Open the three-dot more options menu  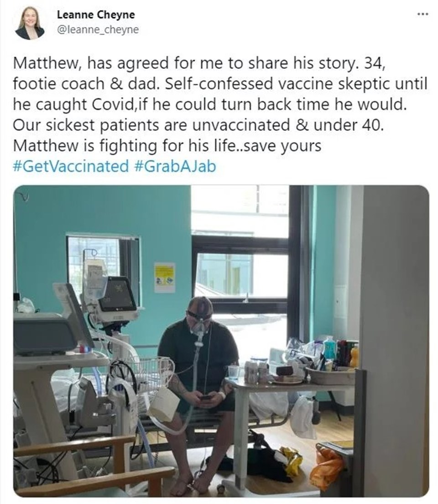[x=423, y=14]
